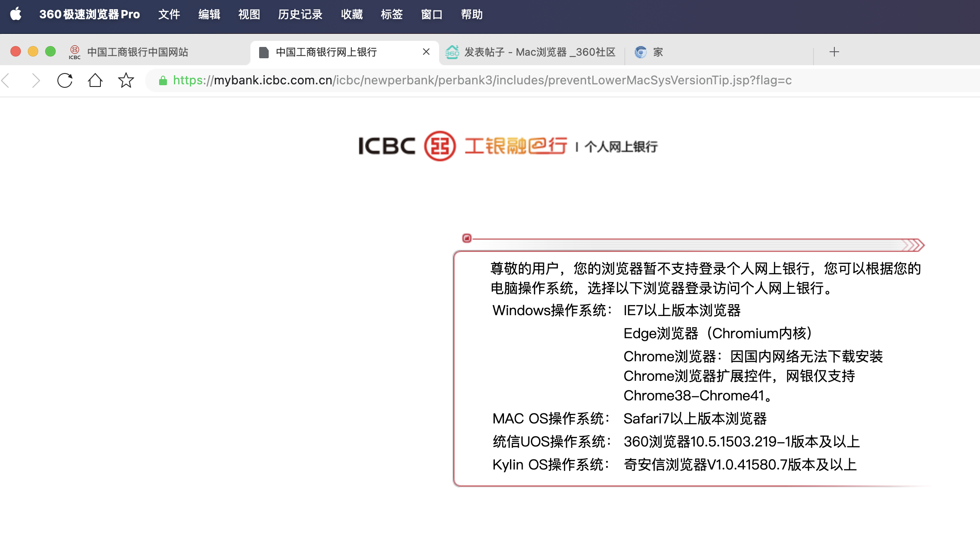Close the 中国工商银行网上银行 tab
Image resolution: width=980 pixels, height=546 pixels.
[x=426, y=52]
